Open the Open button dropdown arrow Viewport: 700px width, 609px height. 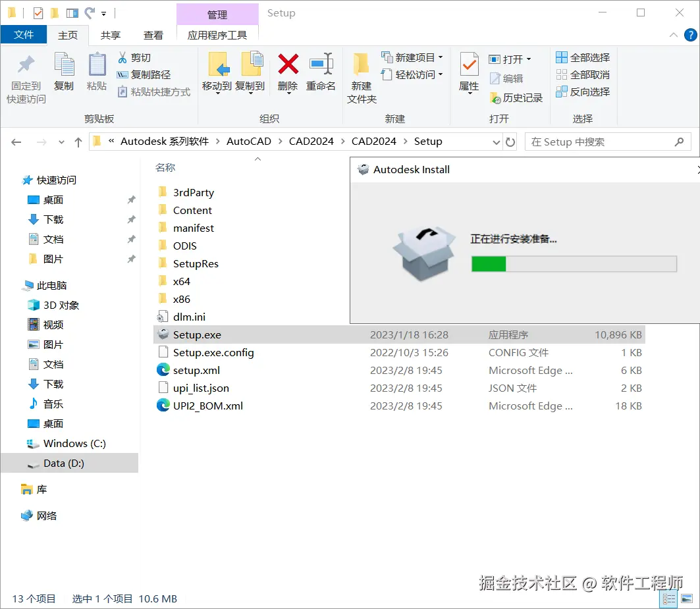coord(529,59)
